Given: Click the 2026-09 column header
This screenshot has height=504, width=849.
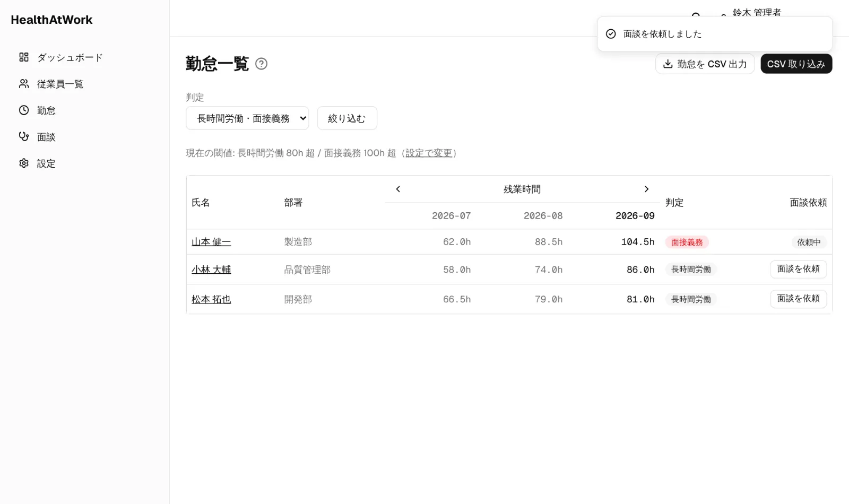Looking at the screenshot, I should tap(635, 216).
